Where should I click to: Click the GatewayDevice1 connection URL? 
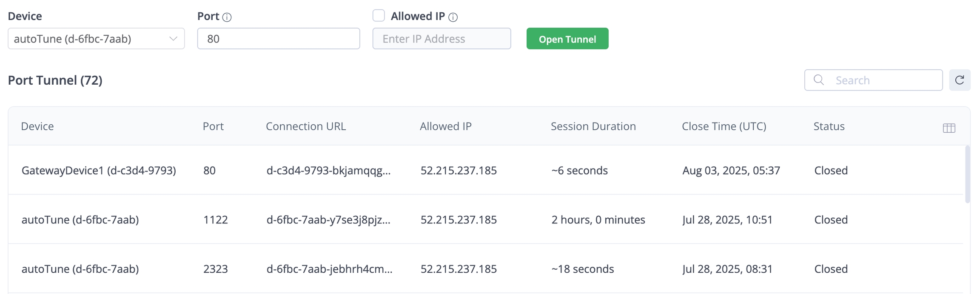click(x=328, y=170)
